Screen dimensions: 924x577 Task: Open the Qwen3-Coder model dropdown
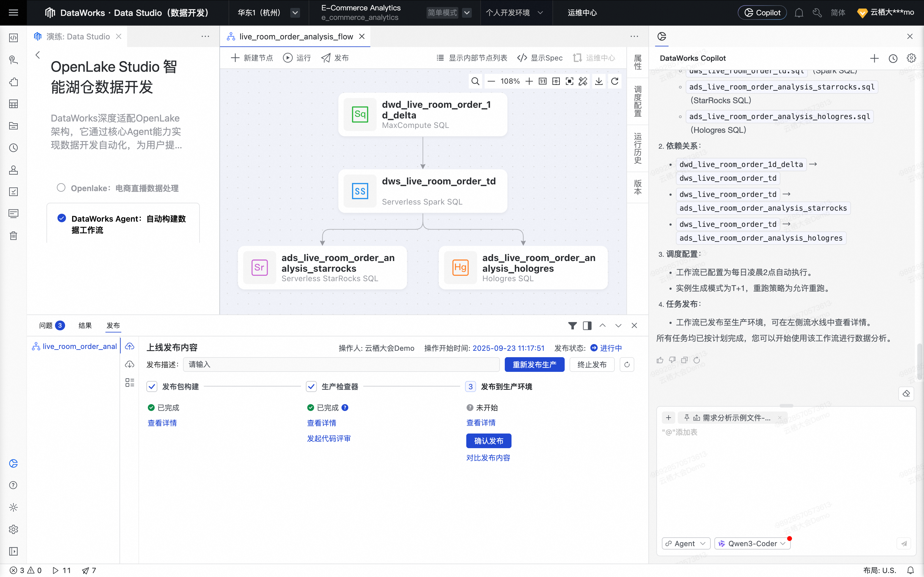(x=752, y=543)
